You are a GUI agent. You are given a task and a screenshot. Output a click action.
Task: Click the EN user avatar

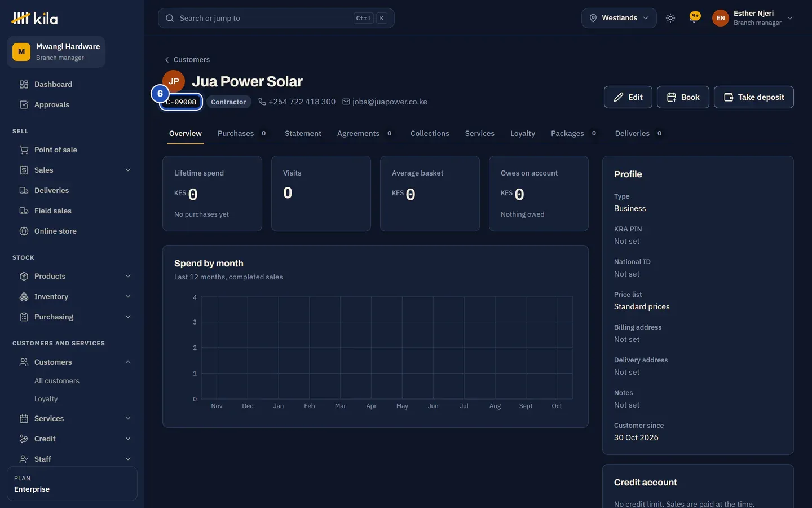(720, 18)
